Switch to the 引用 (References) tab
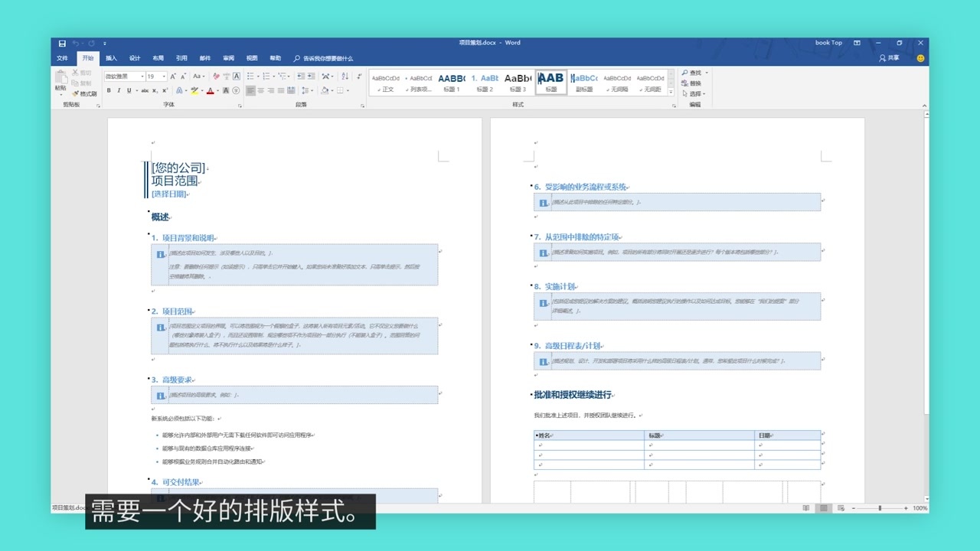Viewport: 980px width, 551px height. tap(181, 58)
